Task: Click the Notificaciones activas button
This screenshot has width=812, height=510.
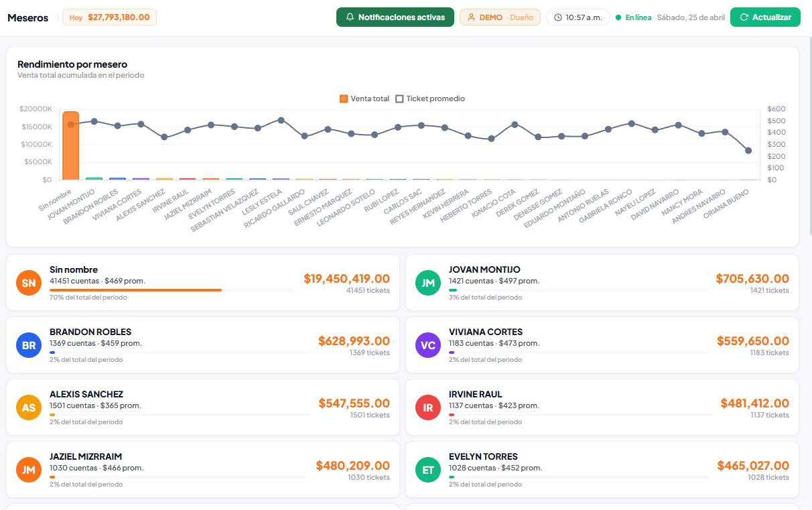Action: tap(395, 17)
